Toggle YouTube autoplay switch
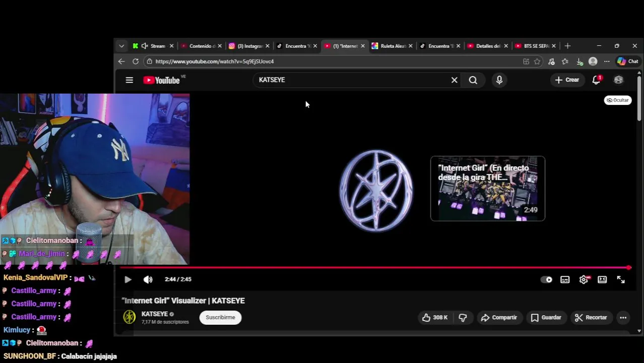644x363 pixels. [546, 279]
